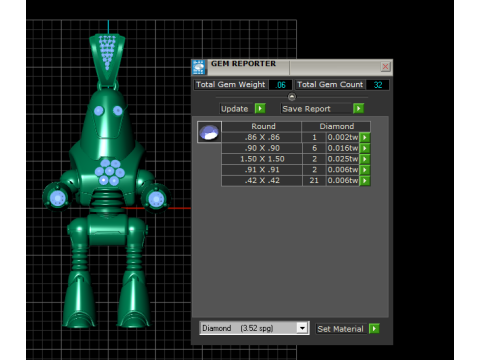Select the .86 X .86 size cell

click(262, 137)
